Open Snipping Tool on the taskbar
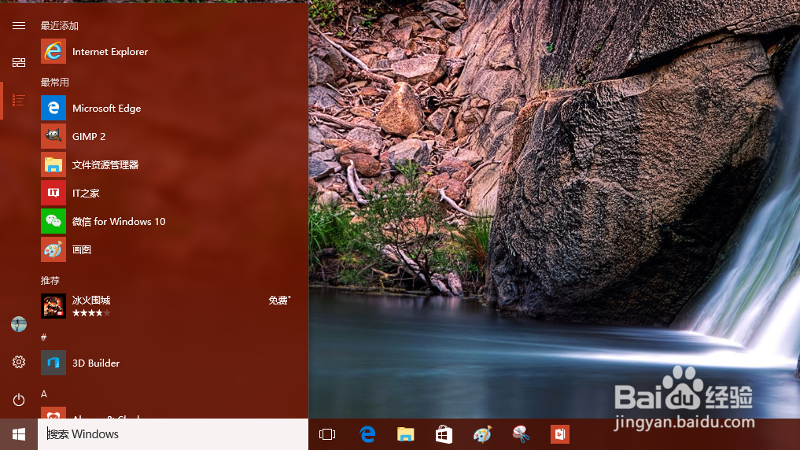The width and height of the screenshot is (800, 450). [521, 434]
